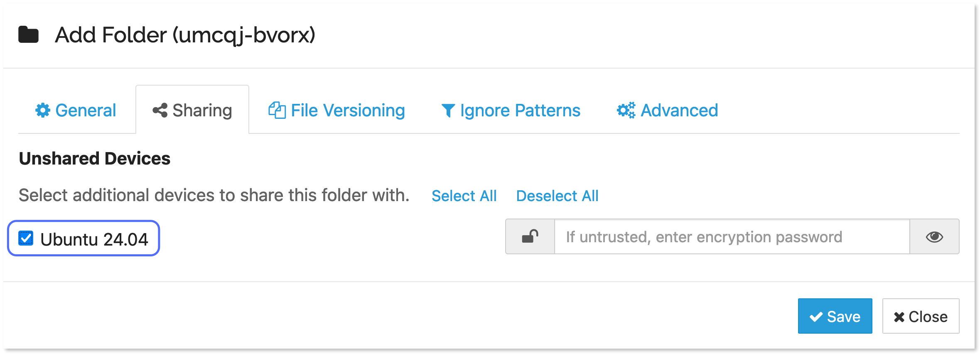980x354 pixels.
Task: Click the gear icon on the General tab
Action: (x=43, y=110)
